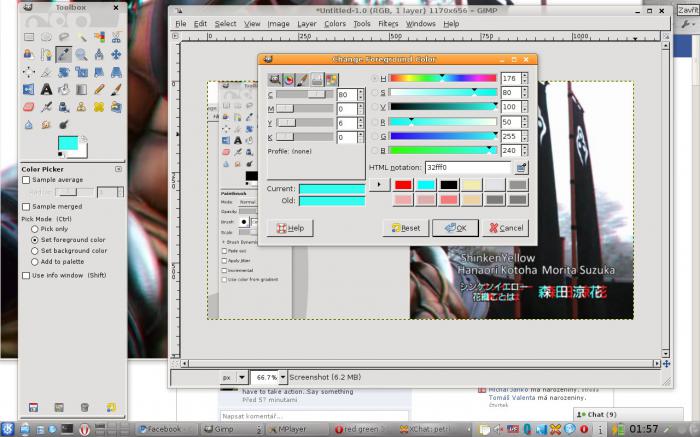Click the HTML notation input field
This screenshot has height=437, width=700.
(467, 167)
